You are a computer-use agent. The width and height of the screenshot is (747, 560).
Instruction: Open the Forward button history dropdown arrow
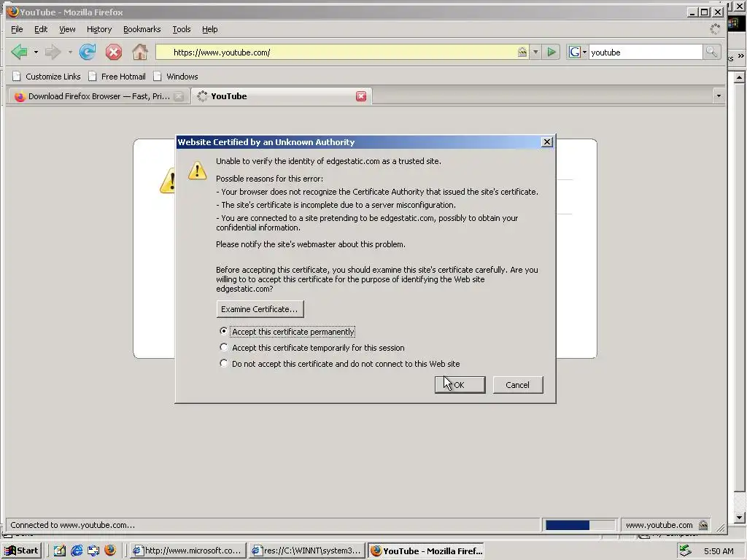pos(69,52)
